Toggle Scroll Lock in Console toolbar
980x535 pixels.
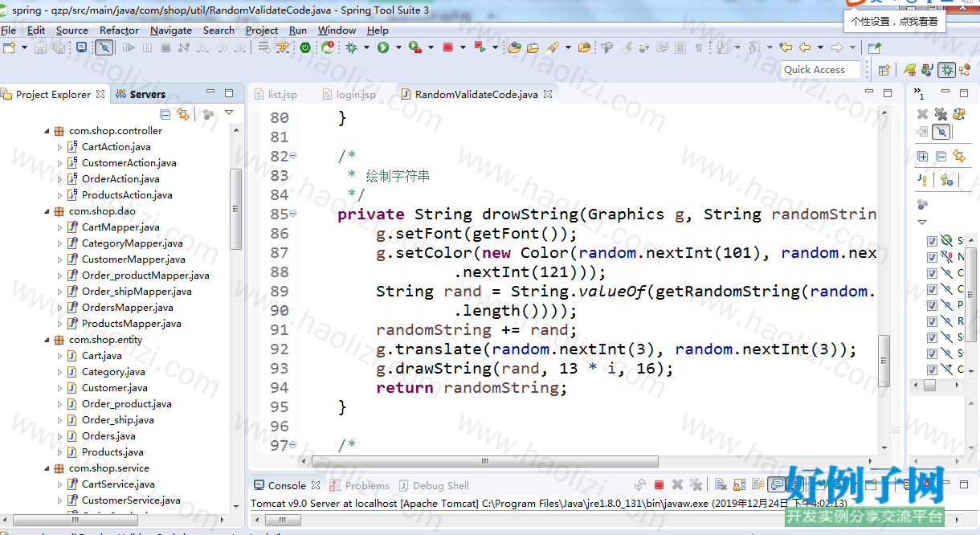740,485
